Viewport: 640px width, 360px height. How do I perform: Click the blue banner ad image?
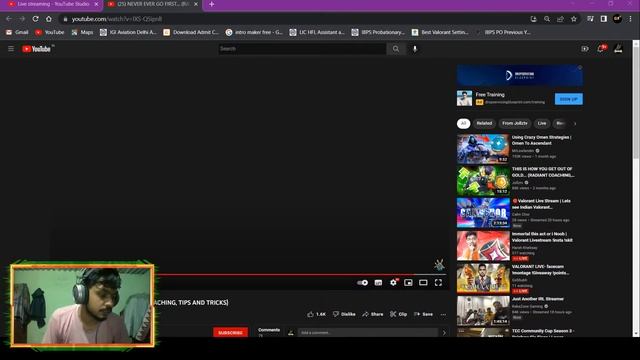pyautogui.click(x=520, y=75)
